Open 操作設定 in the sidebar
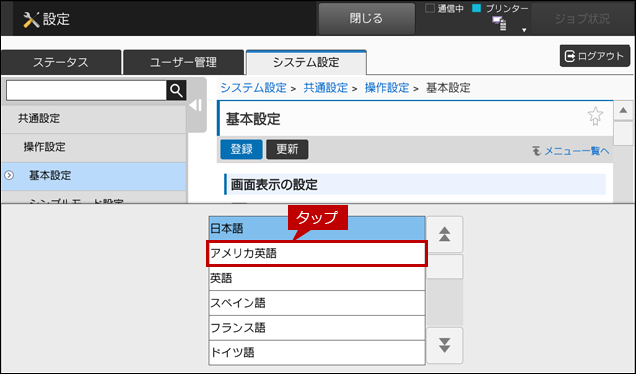 [94, 147]
